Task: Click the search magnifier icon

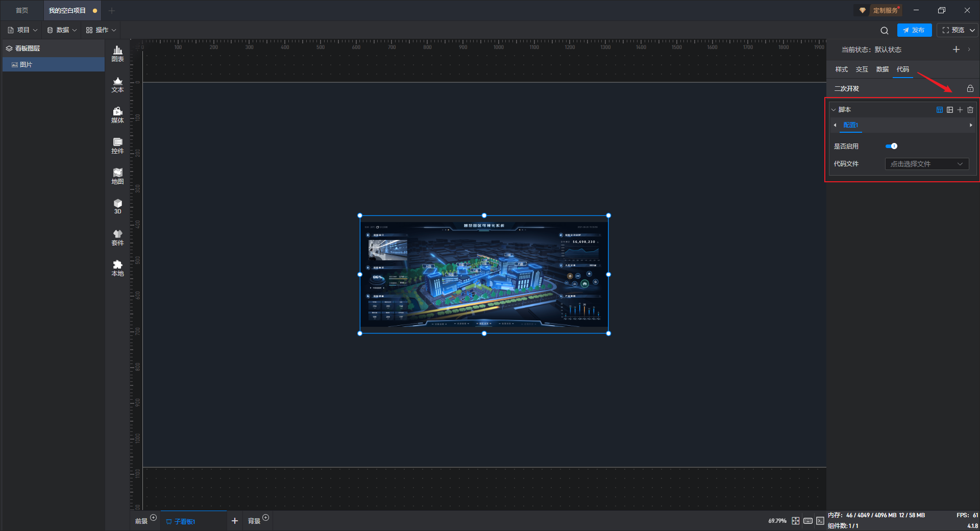Action: click(884, 31)
